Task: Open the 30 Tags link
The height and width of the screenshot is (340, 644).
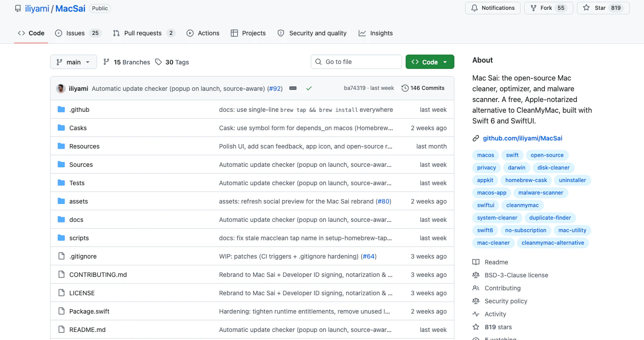Action: pyautogui.click(x=172, y=62)
